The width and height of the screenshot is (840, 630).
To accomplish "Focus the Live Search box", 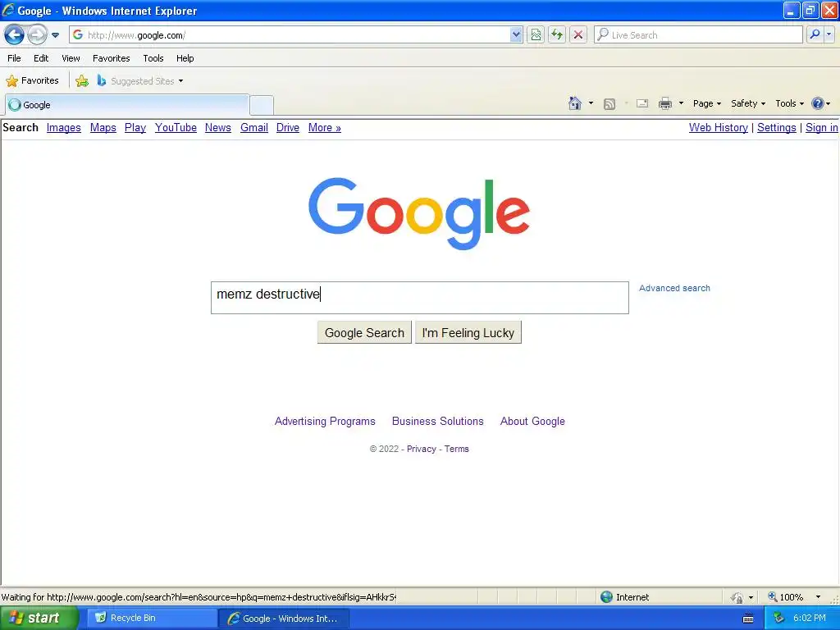I will tap(699, 34).
